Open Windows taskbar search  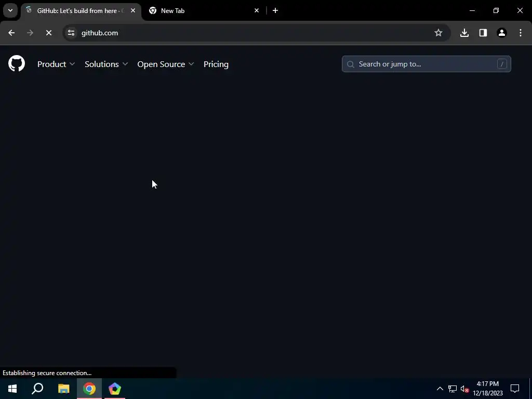click(x=37, y=389)
